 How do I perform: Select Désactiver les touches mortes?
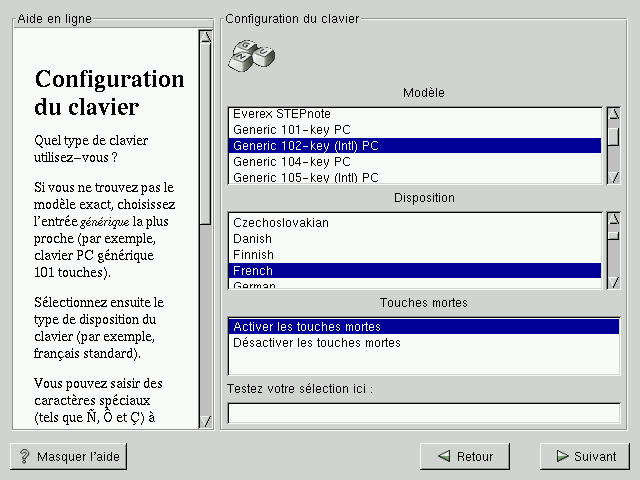(x=316, y=343)
